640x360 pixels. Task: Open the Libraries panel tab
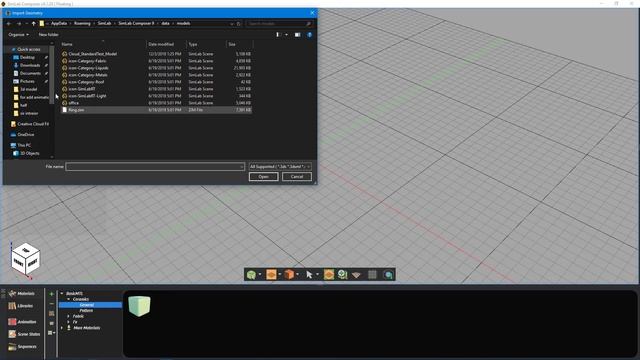[x=20, y=306]
